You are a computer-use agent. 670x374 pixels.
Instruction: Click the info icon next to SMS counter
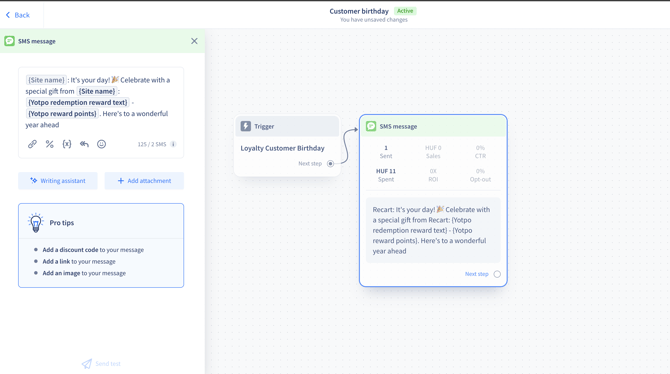click(173, 144)
